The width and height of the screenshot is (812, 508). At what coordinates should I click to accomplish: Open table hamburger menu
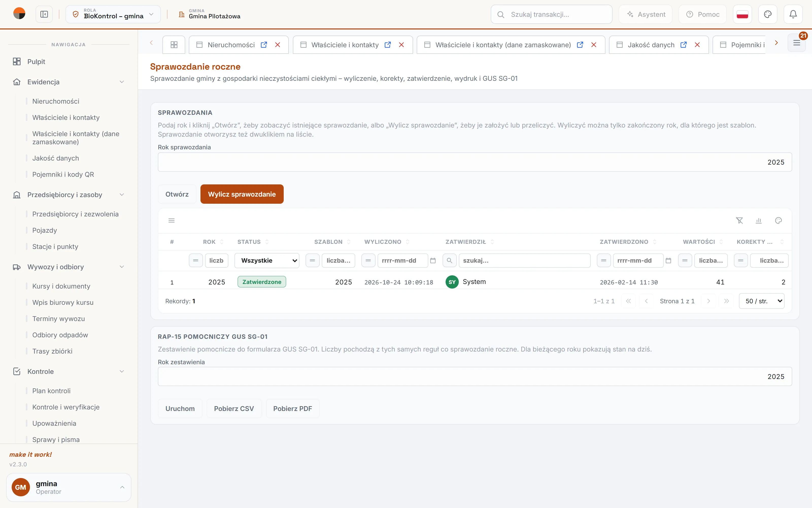pos(172,220)
